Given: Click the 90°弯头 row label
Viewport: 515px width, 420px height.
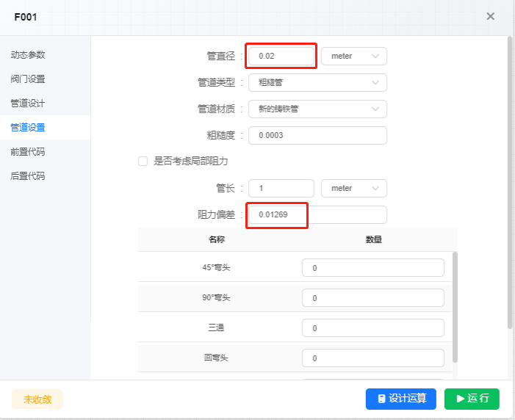Looking at the screenshot, I should click(x=216, y=298).
